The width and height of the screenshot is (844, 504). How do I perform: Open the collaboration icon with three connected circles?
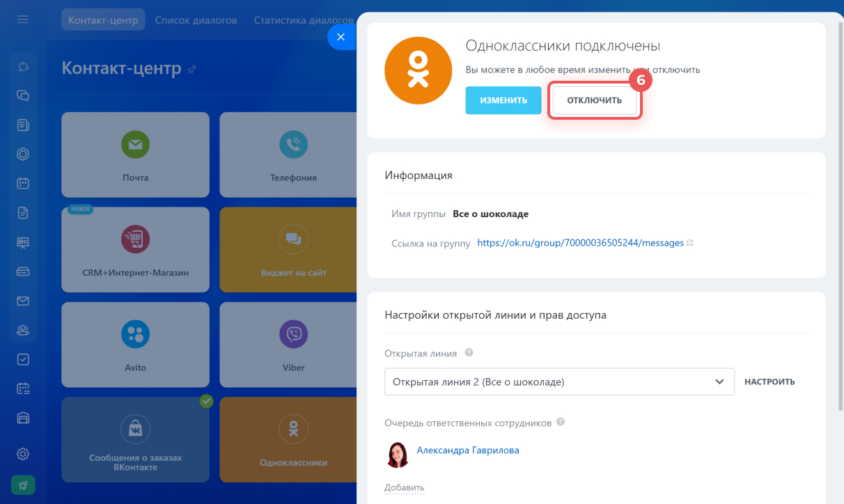[x=23, y=67]
